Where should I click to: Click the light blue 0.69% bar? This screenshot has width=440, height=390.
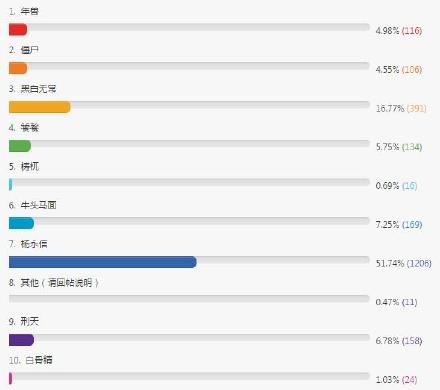click(x=11, y=185)
